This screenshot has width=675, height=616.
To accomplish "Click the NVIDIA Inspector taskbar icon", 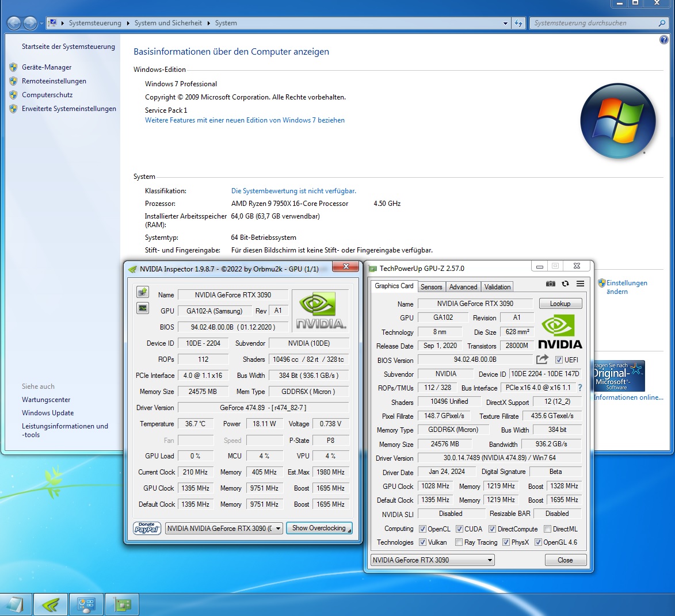I will 51,605.
